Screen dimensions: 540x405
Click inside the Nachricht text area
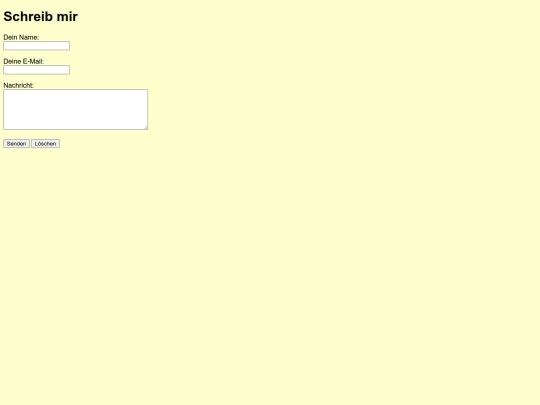click(75, 110)
